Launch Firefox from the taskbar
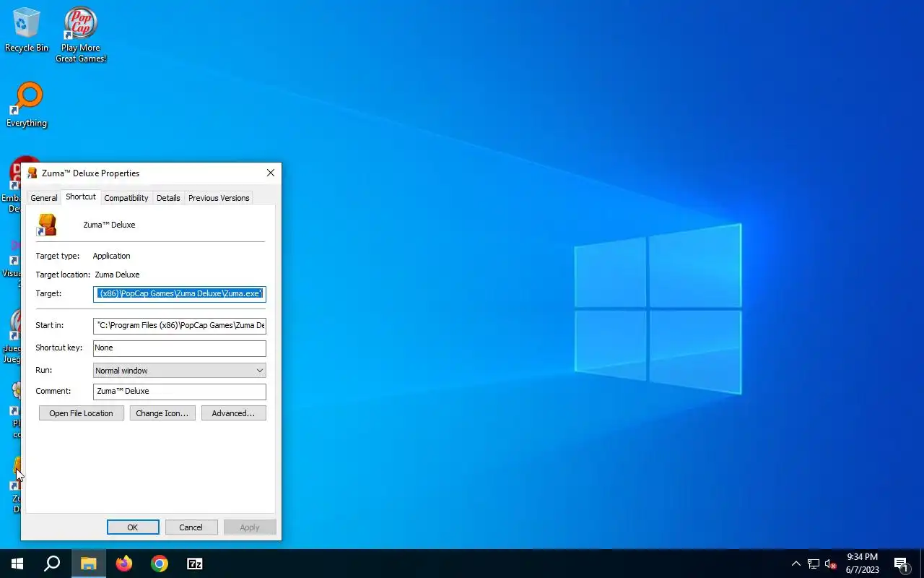This screenshot has height=578, width=924. [124, 564]
